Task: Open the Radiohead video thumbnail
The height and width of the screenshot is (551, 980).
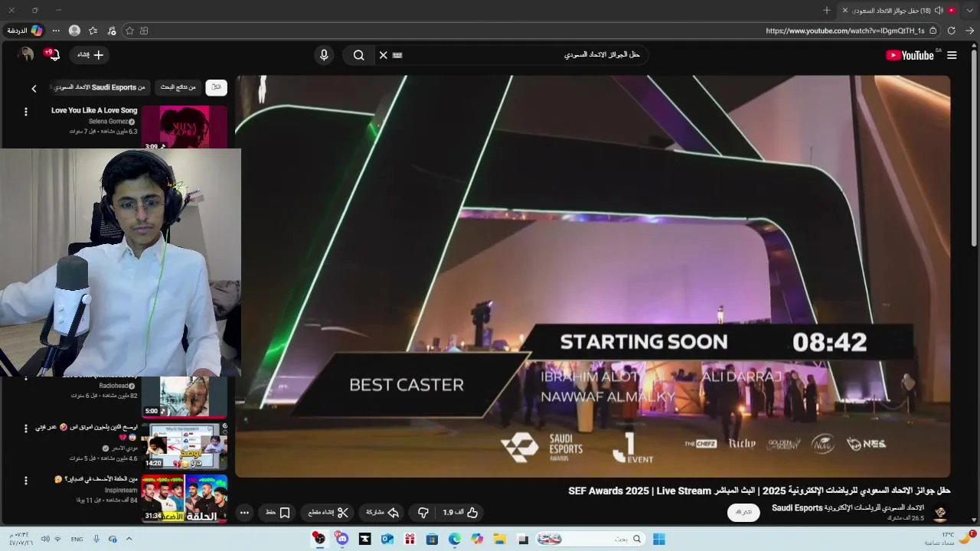Action: pos(184,396)
